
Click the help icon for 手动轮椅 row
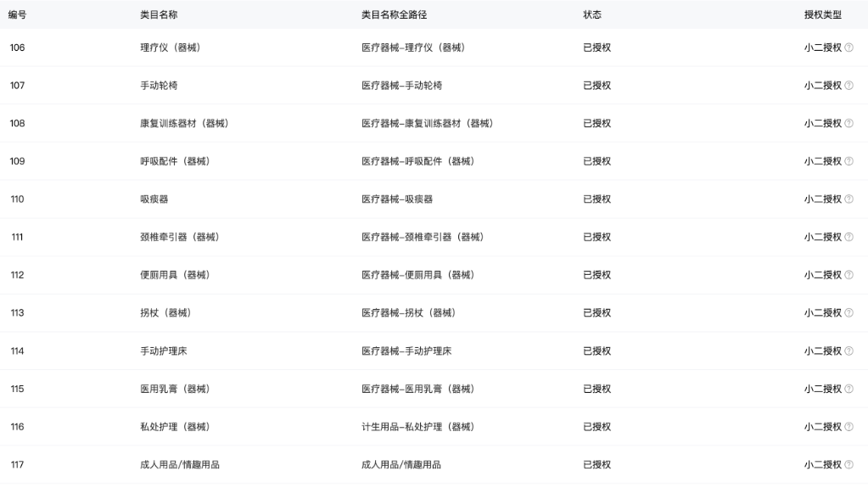tap(848, 86)
